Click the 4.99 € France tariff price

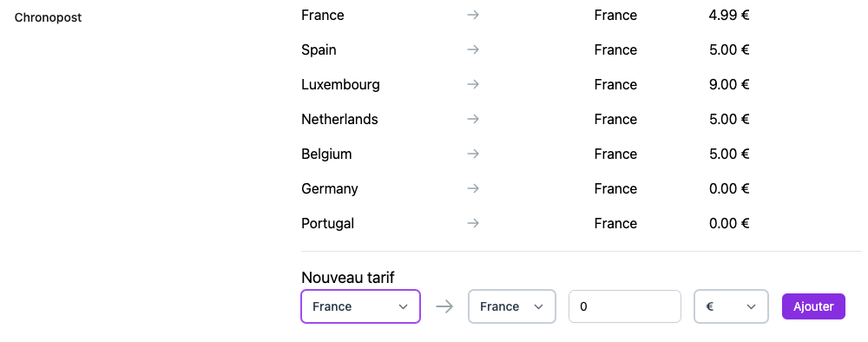coord(729,15)
